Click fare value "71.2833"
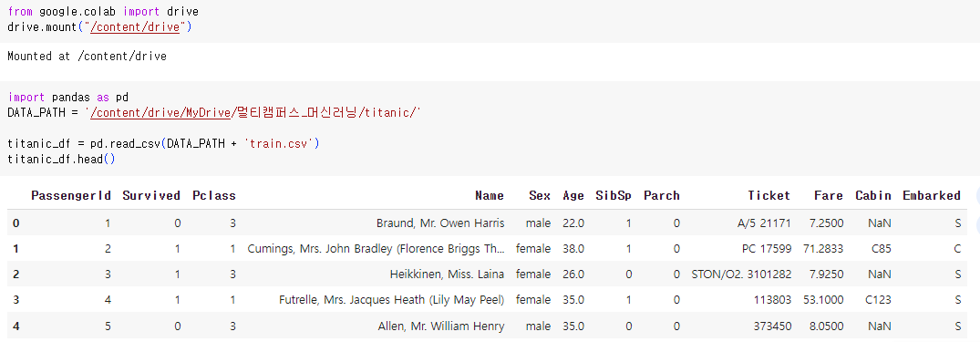This screenshot has height=342, width=980. (823, 249)
